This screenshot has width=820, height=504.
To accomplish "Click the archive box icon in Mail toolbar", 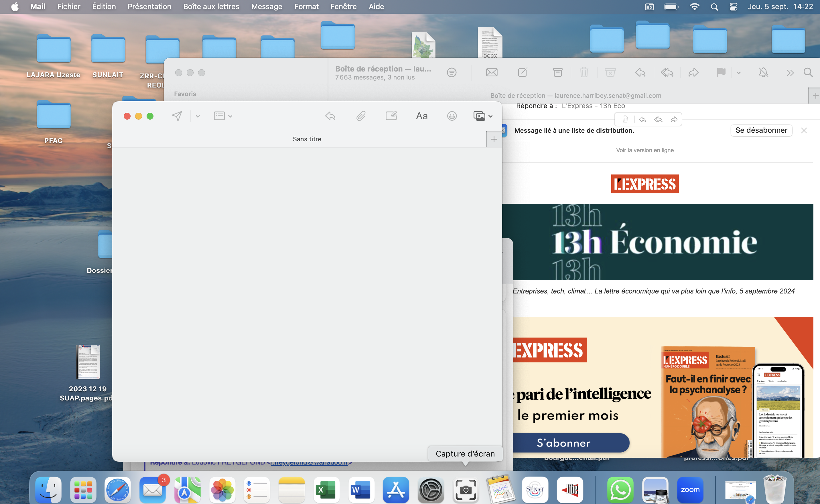I will [x=557, y=72].
